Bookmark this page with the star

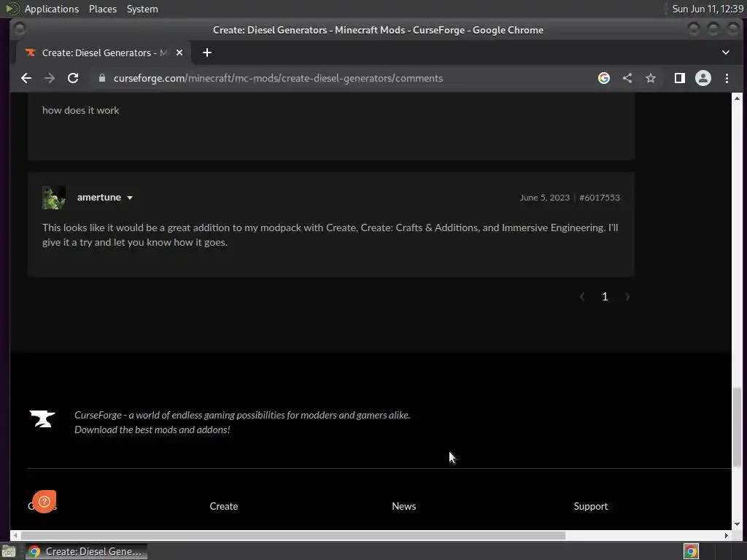(651, 78)
